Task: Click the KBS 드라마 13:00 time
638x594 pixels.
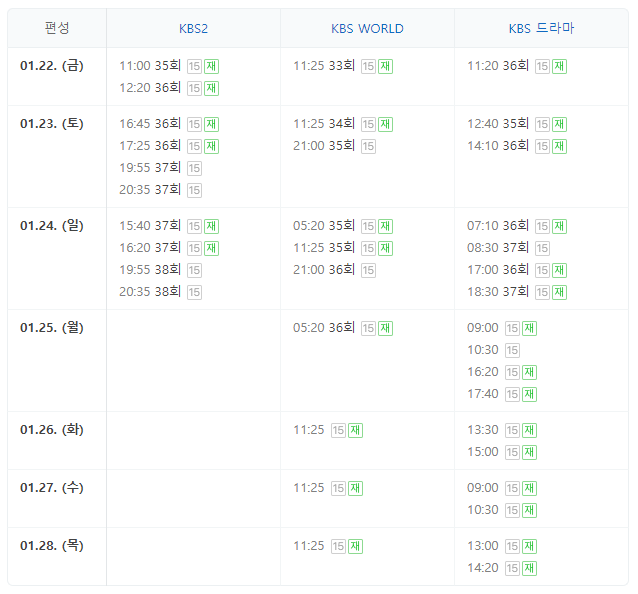Action: tap(483, 546)
